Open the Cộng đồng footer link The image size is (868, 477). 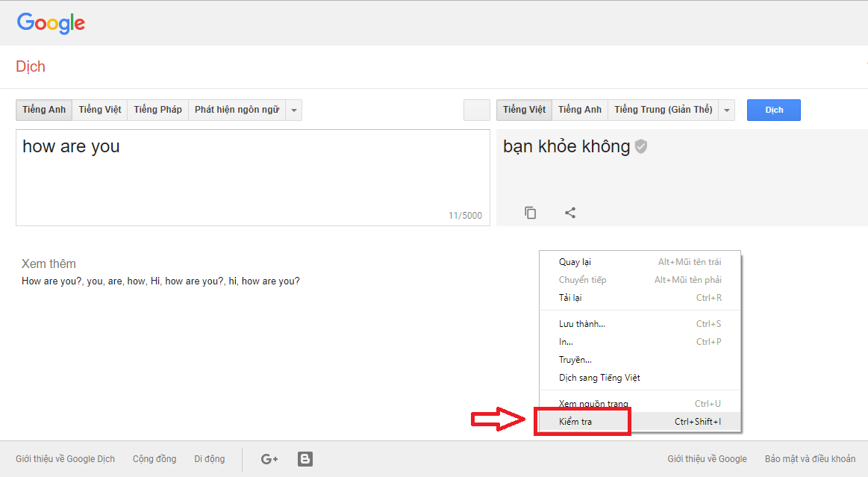tap(154, 458)
